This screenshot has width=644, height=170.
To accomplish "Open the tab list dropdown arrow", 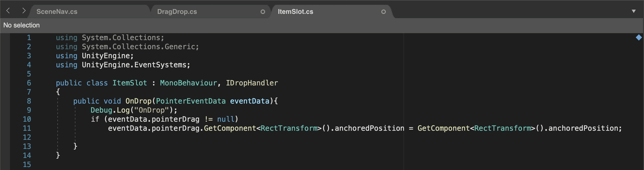I will pyautogui.click(x=634, y=11).
